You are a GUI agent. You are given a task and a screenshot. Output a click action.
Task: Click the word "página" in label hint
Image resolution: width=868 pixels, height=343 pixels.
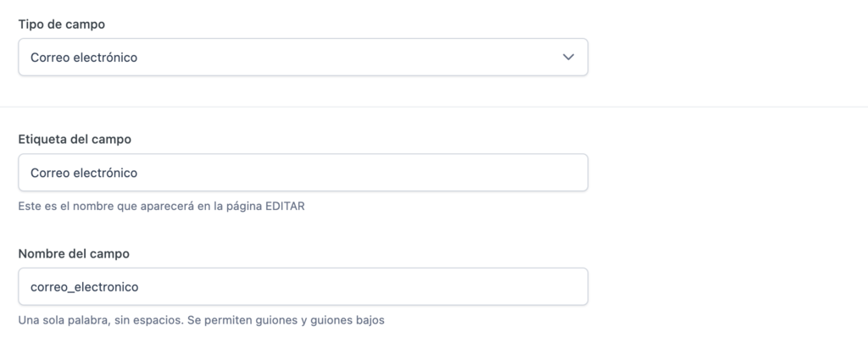(x=242, y=206)
